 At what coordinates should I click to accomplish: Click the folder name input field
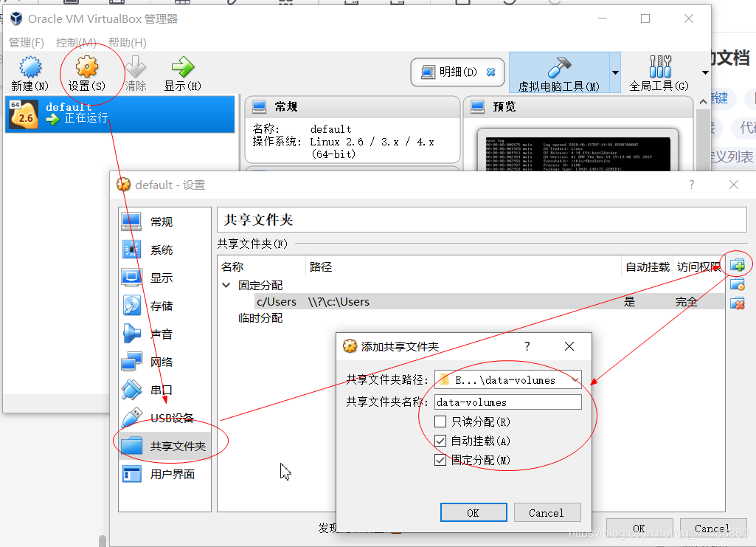point(508,402)
